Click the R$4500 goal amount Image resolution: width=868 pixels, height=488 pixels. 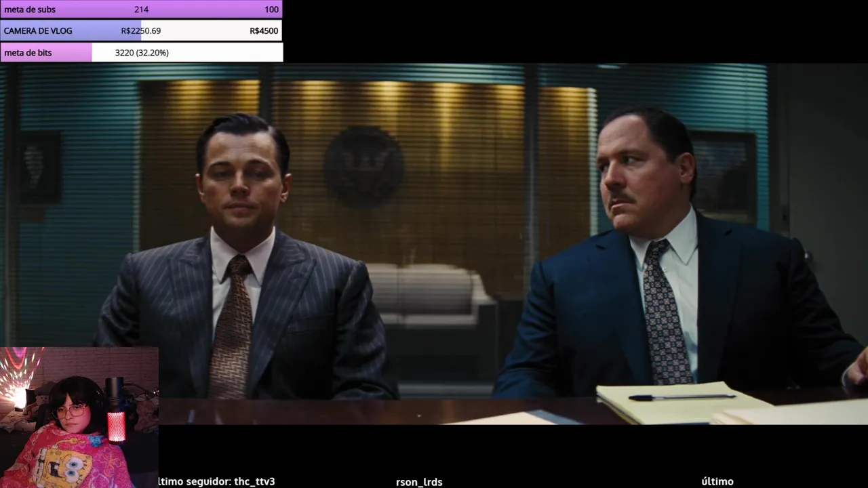click(264, 30)
